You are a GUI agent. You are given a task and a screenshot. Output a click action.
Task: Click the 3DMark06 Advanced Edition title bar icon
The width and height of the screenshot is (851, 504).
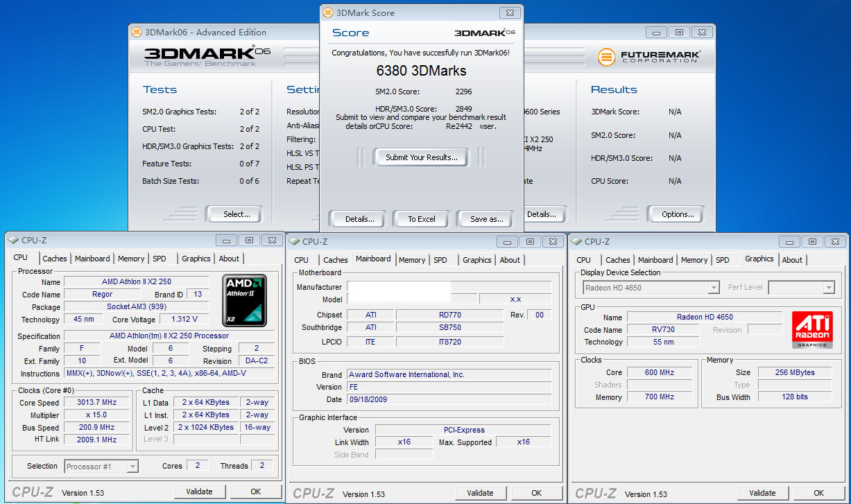coord(137,32)
